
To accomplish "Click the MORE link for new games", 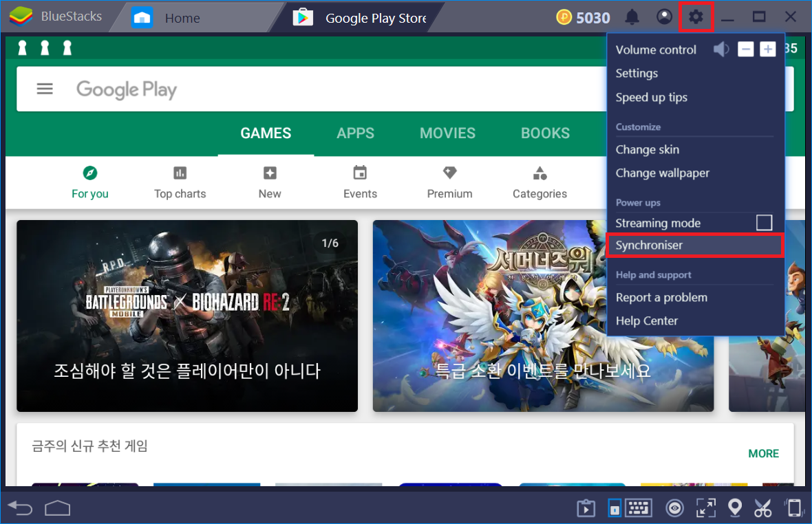I will (763, 454).
